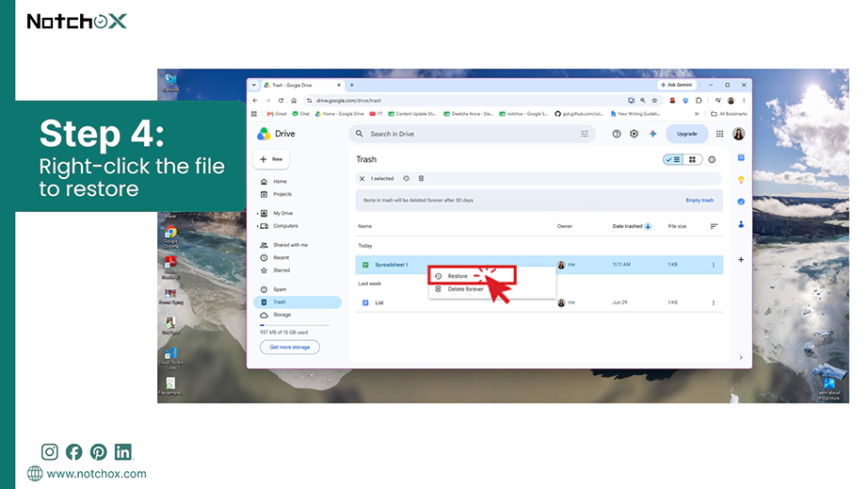Click delete forever icon in selection toolbar

tap(421, 179)
